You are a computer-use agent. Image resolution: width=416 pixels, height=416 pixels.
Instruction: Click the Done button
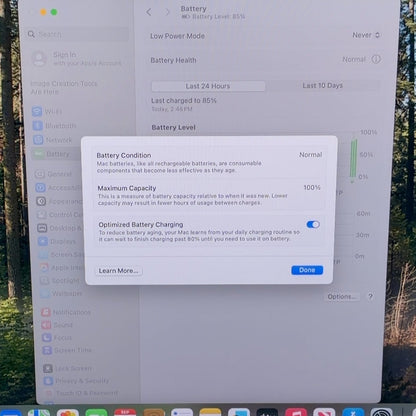point(307,270)
